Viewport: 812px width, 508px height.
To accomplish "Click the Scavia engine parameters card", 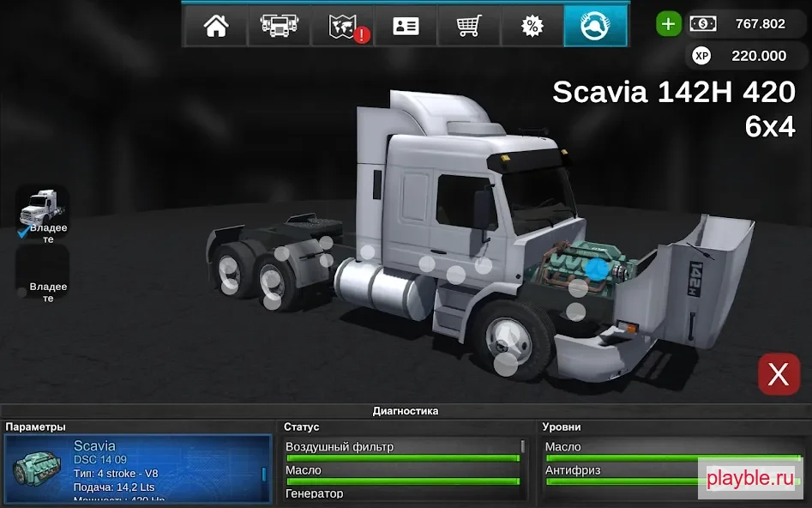I will point(138,469).
